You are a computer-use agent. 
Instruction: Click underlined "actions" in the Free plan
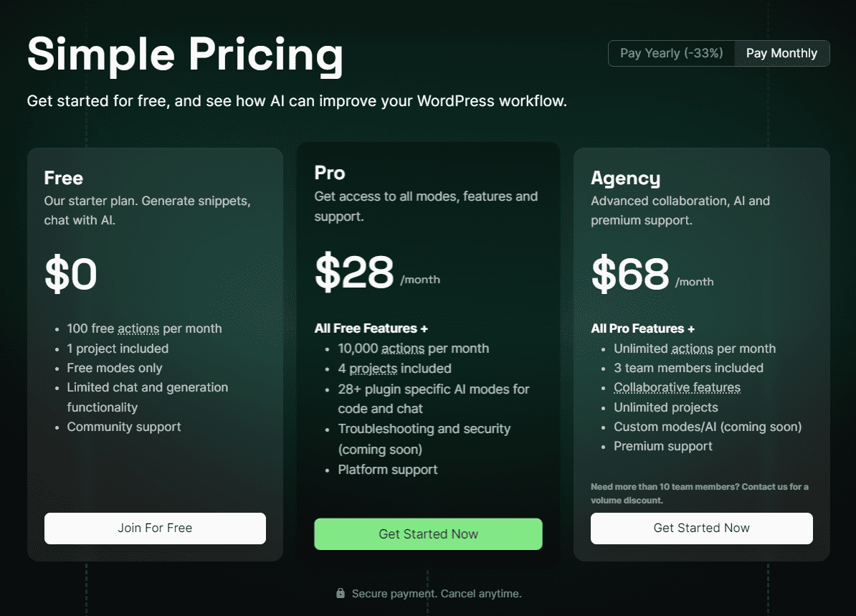(x=138, y=329)
